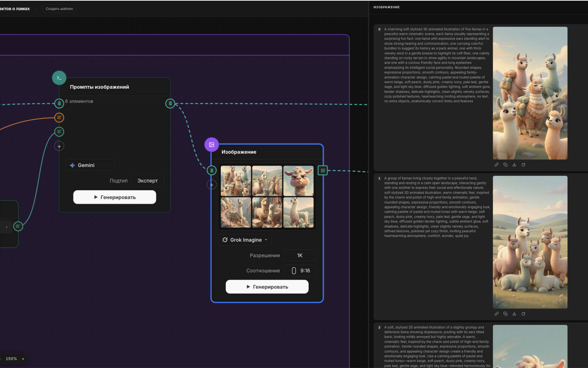Click the list input port beside 6 элементов

(x=59, y=103)
